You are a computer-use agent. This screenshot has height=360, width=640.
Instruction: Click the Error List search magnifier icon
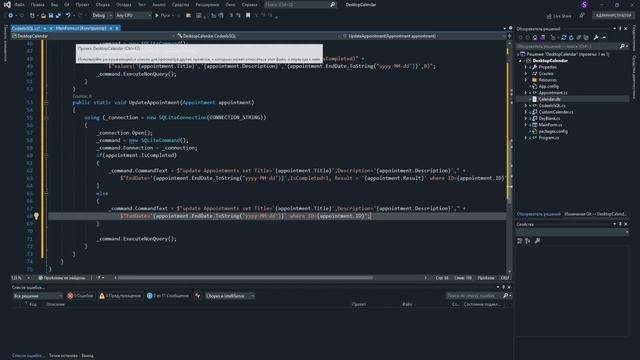(505, 296)
